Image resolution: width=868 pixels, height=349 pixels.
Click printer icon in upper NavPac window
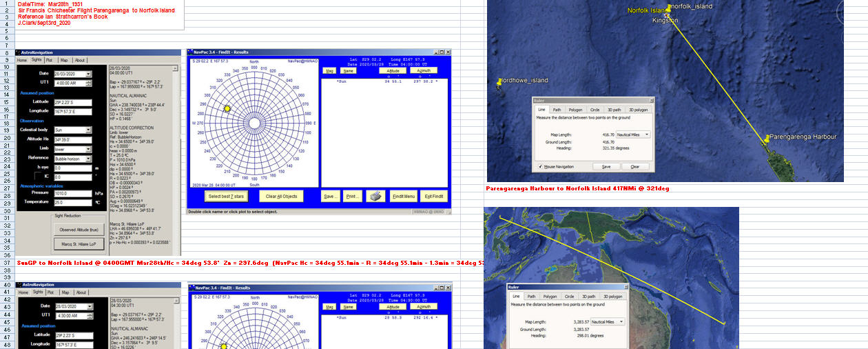[x=375, y=197]
